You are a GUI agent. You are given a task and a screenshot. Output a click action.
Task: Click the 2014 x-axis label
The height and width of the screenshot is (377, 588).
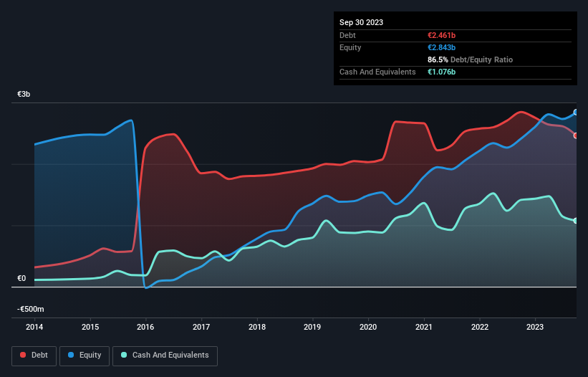click(x=34, y=327)
